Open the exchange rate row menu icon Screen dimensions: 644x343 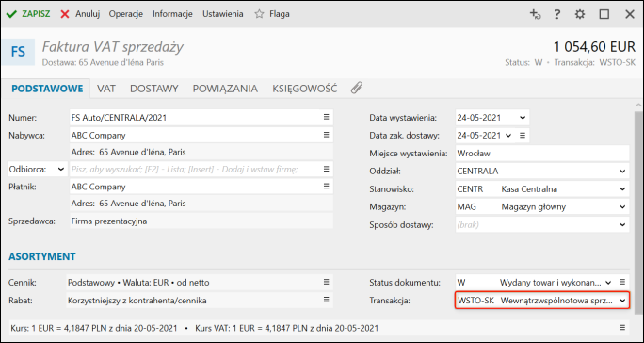(622, 328)
